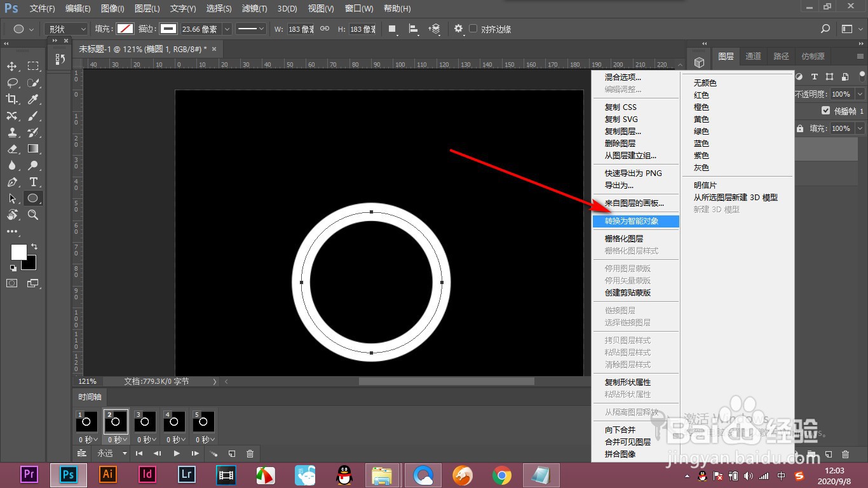Screen dimensions: 868x488
Task: Select the Crop tool
Action: point(12,99)
